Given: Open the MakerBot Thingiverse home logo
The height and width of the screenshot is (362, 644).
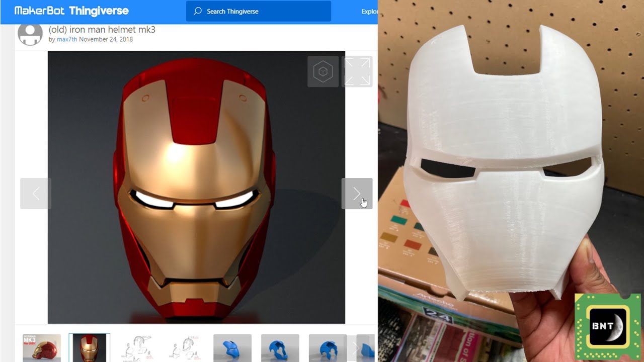Looking at the screenshot, I should (71, 11).
